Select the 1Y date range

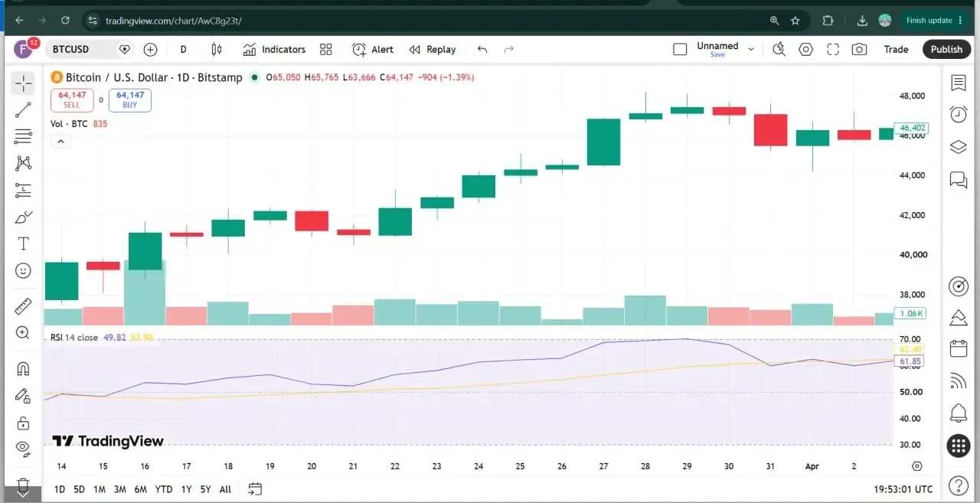point(186,489)
